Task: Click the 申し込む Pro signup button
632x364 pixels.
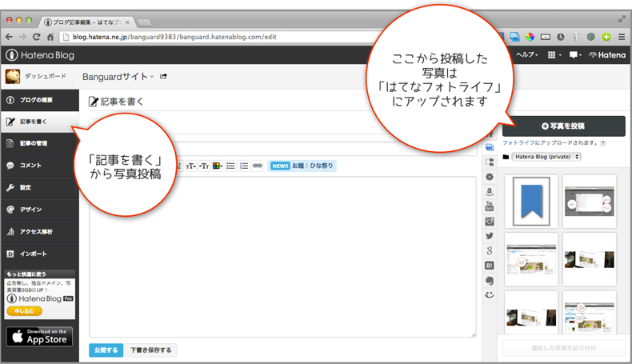Action: tap(24, 310)
